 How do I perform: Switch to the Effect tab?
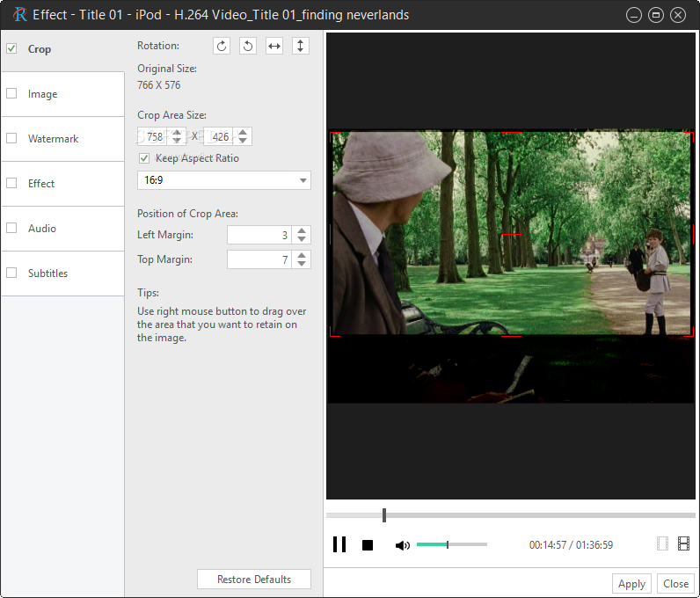tap(63, 184)
